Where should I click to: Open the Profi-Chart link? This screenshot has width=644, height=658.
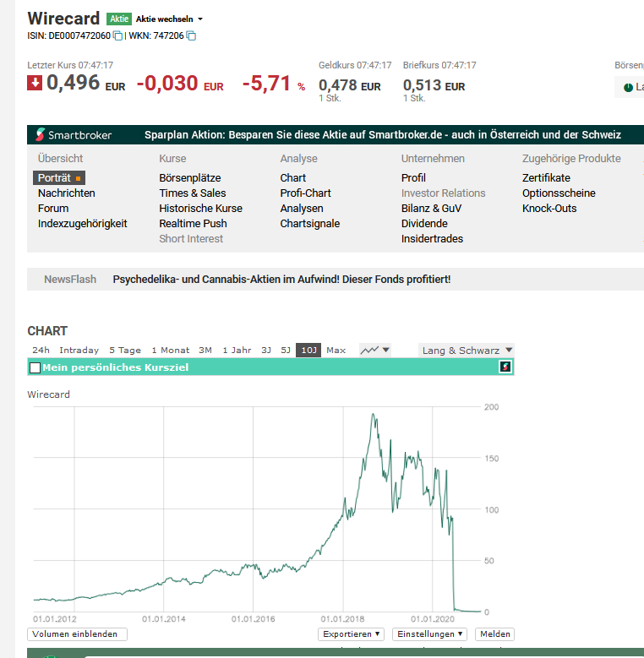[305, 193]
